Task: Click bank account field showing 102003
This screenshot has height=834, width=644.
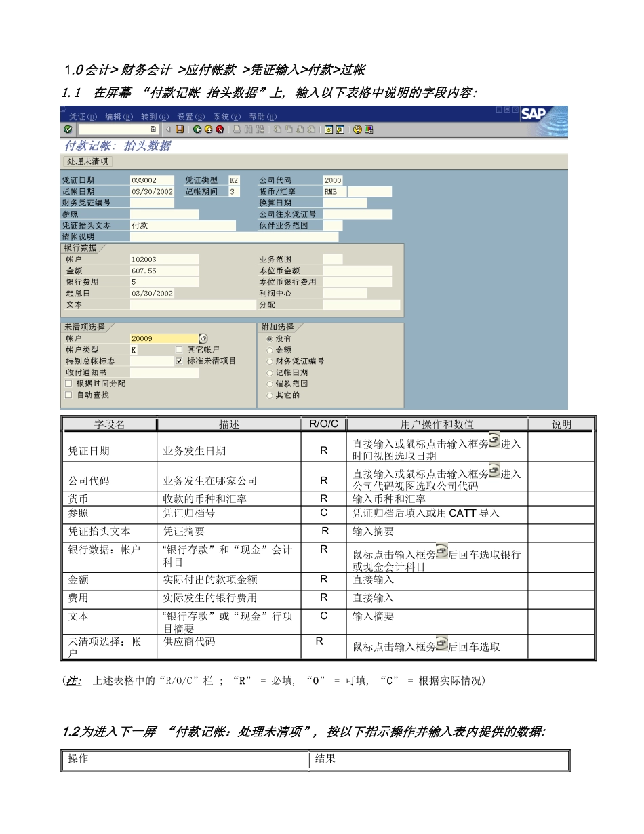Action: click(x=164, y=259)
